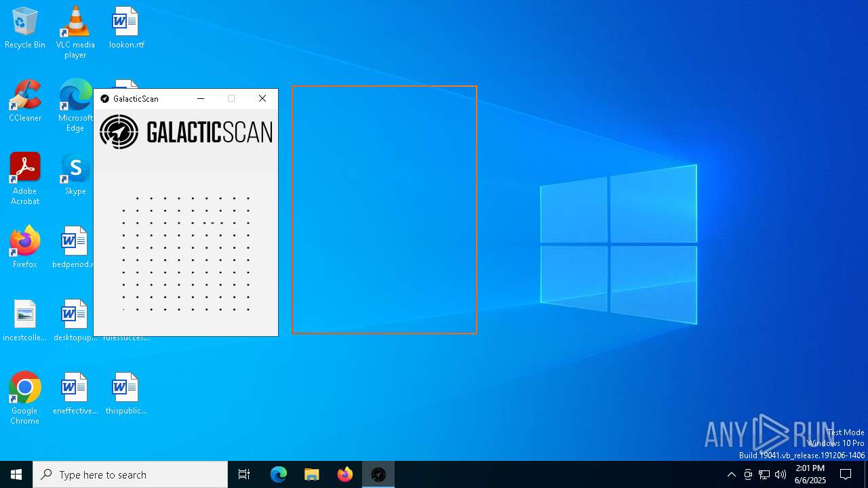Open the Windows Start menu
Viewport: 868px width, 488px height.
16,474
